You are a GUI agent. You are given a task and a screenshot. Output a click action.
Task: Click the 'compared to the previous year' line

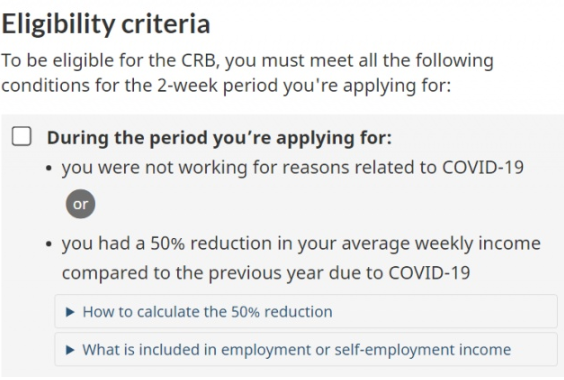(x=266, y=273)
